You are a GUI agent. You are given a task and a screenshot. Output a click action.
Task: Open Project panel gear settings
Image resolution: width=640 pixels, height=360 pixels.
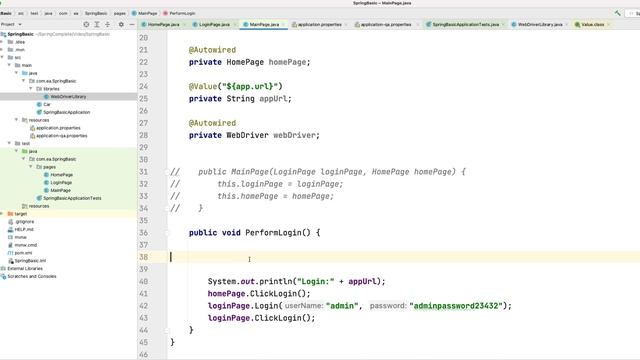coord(121,24)
